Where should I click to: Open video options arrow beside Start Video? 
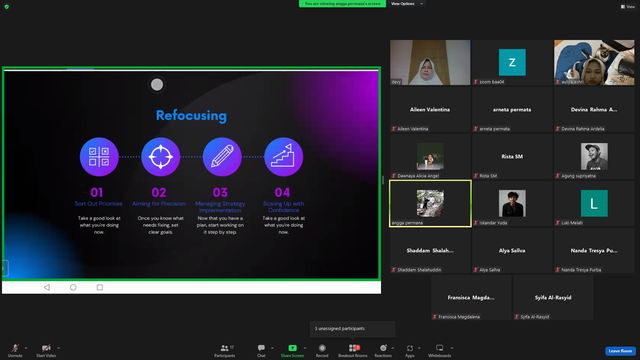point(58,348)
